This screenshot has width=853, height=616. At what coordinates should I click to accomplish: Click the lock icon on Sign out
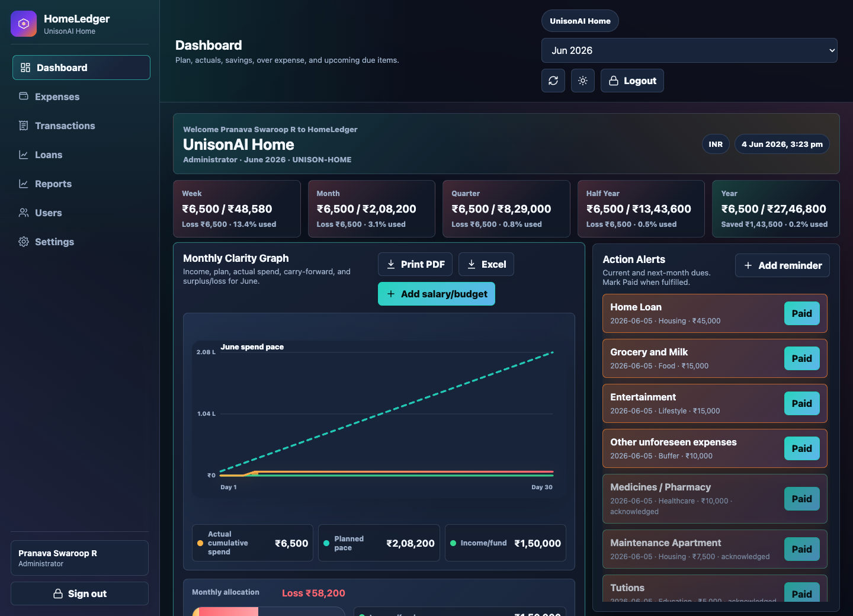click(x=58, y=593)
